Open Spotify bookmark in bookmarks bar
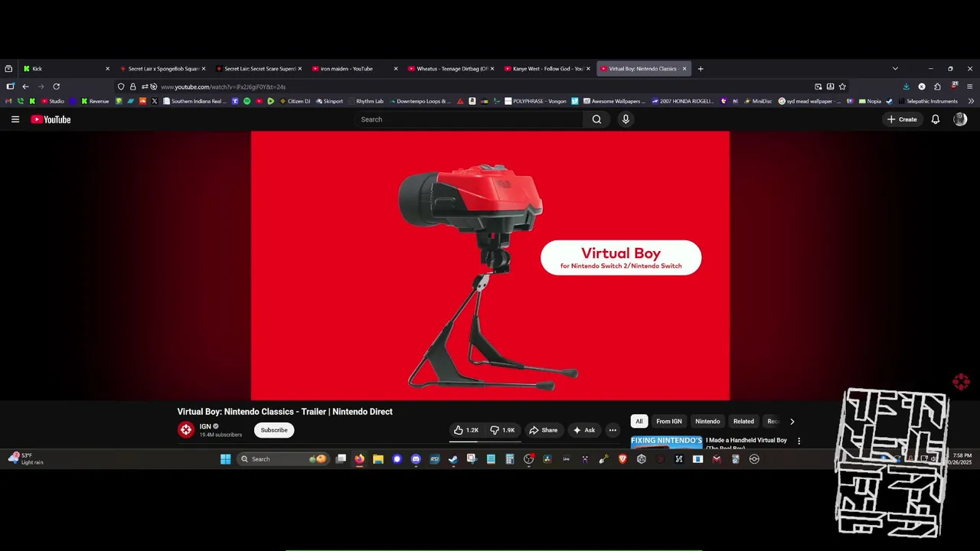Screen dimensions: 980x551 click(x=247, y=101)
